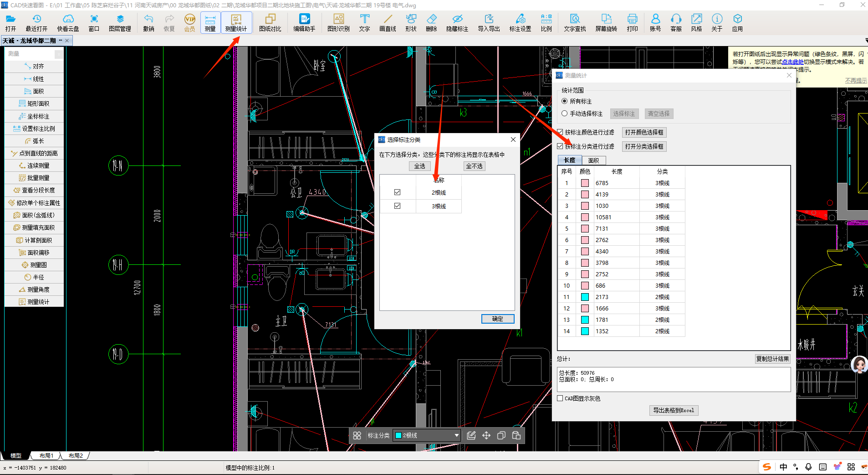Expand the 标注分类 2根线 dropdown
This screenshot has height=475, width=868.
tap(456, 435)
